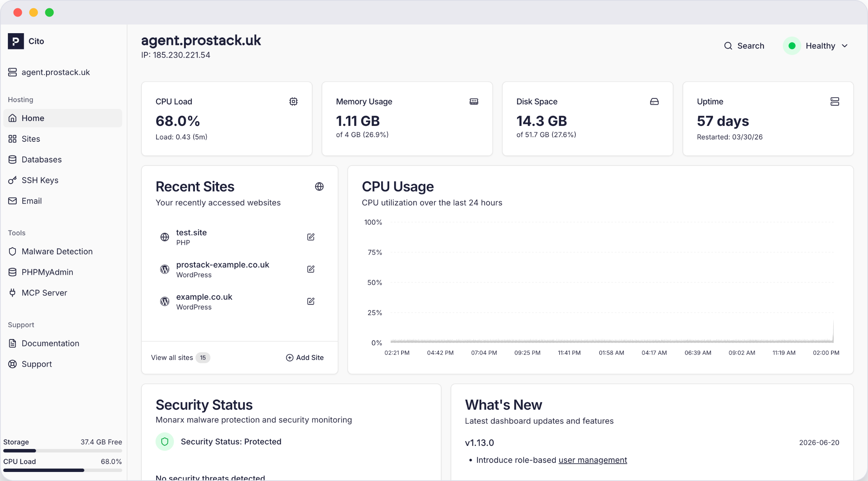Click the Search magnifier icon
The height and width of the screenshot is (481, 868).
728,46
